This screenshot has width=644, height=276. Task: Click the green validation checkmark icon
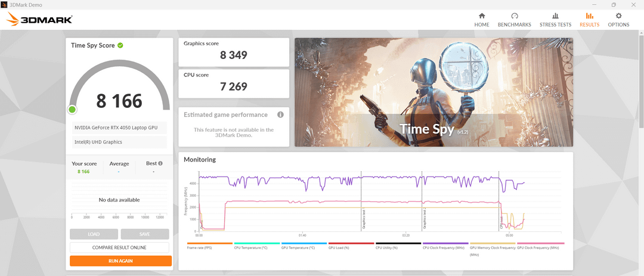pos(120,45)
